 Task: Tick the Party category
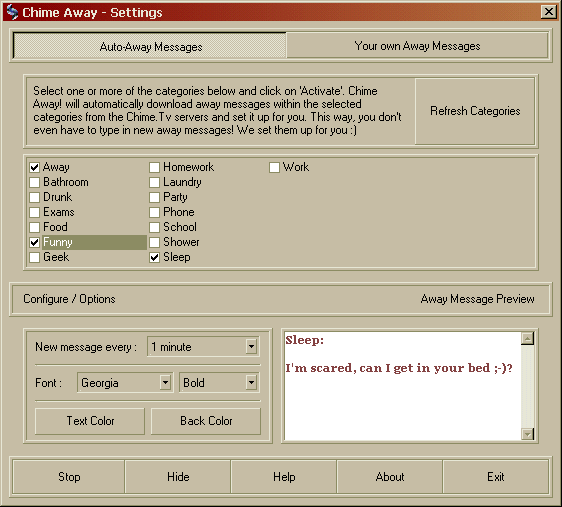154,197
